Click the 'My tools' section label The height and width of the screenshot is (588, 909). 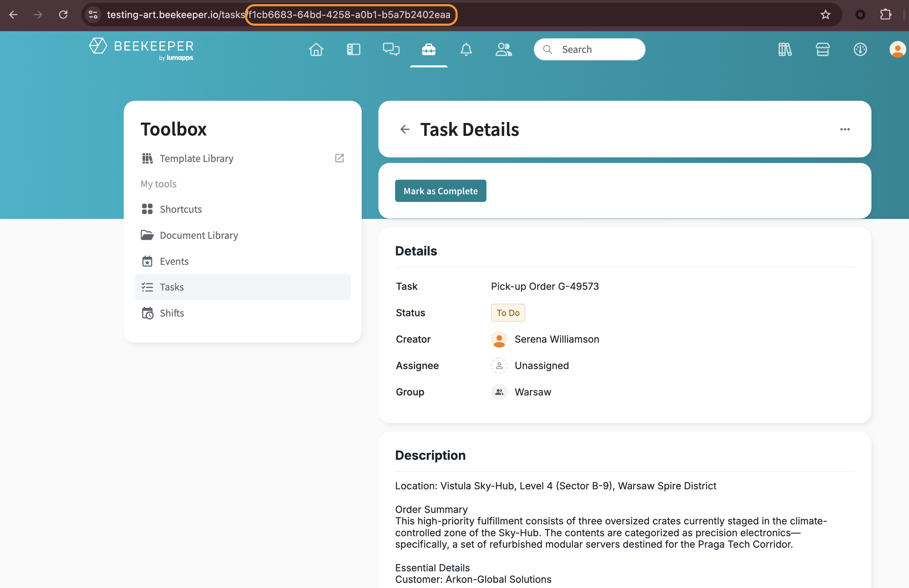click(158, 183)
